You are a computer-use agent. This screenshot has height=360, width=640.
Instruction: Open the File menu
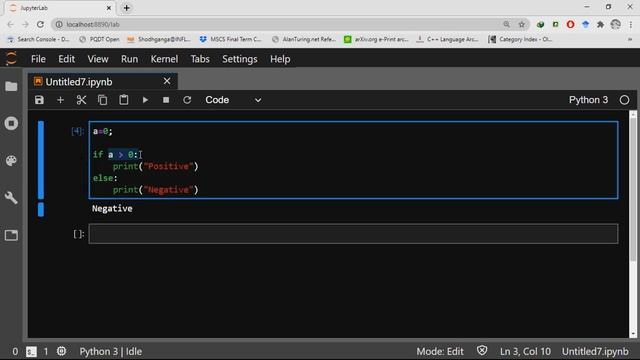pos(38,59)
